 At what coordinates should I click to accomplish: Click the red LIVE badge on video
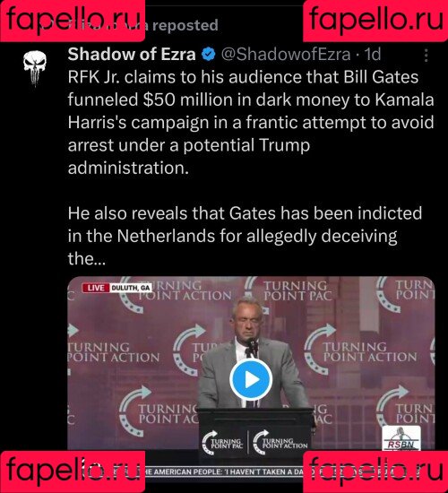point(96,288)
